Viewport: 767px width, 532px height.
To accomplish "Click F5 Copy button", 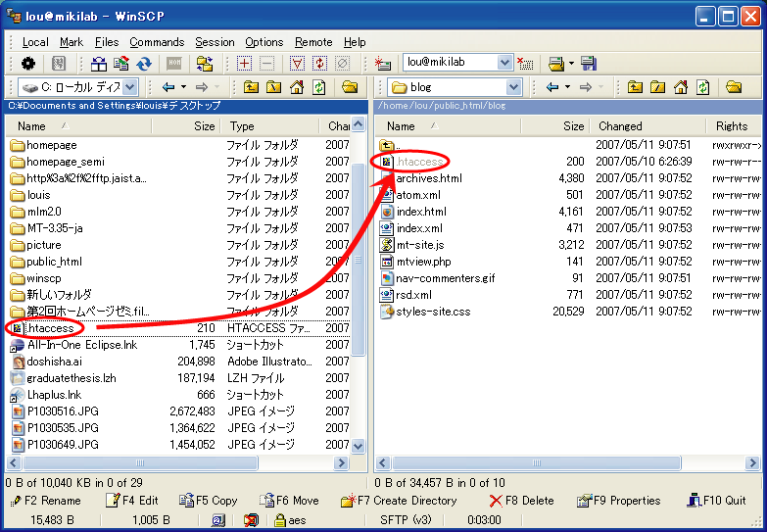I will click(209, 501).
